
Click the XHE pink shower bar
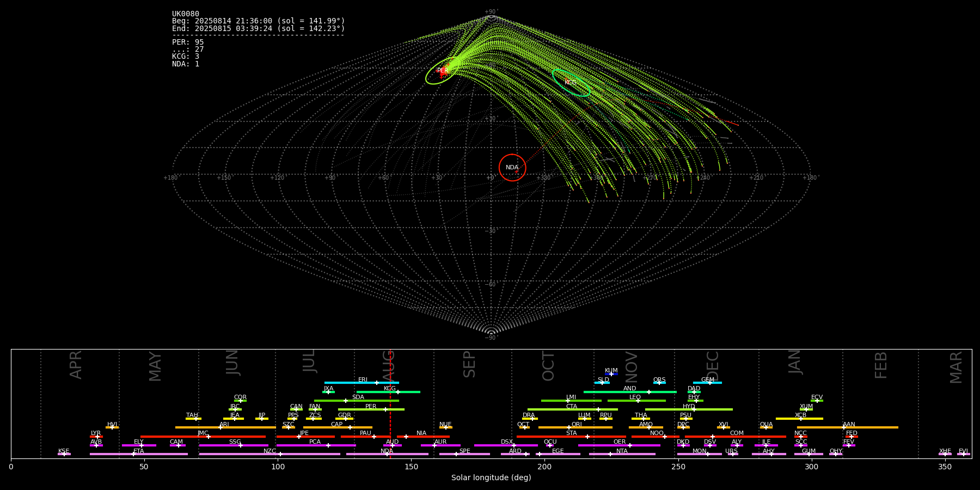(x=945, y=454)
